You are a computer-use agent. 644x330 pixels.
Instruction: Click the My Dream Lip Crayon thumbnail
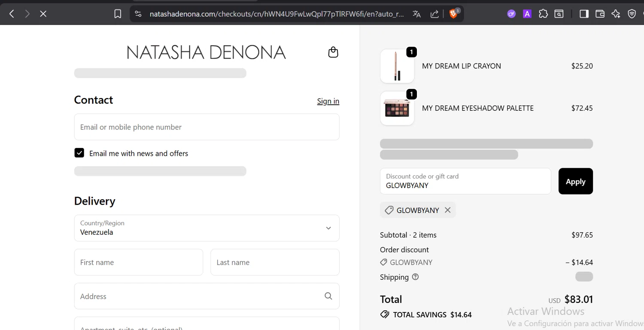(x=397, y=66)
